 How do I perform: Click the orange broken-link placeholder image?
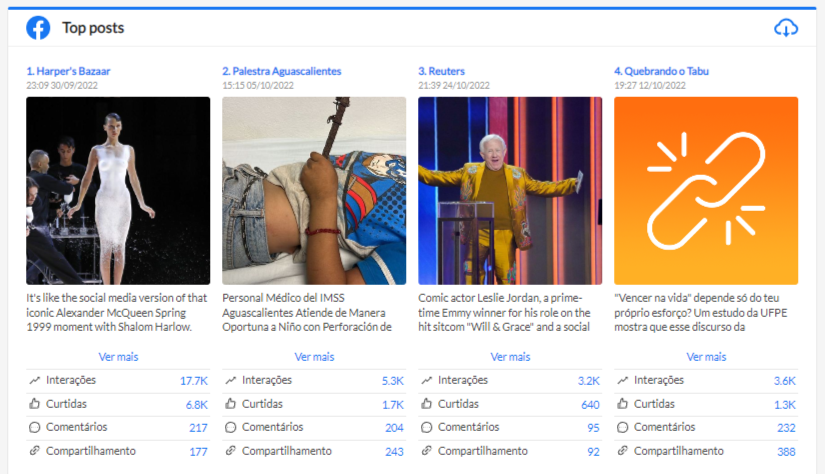coord(706,190)
